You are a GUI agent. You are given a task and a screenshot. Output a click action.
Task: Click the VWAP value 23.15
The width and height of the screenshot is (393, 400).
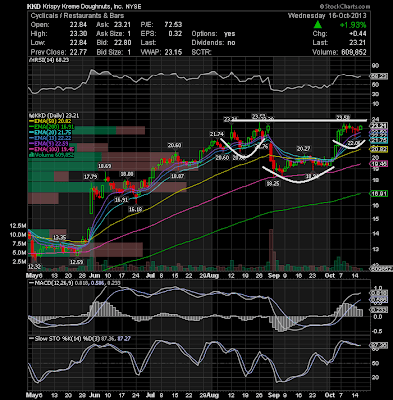173,52
